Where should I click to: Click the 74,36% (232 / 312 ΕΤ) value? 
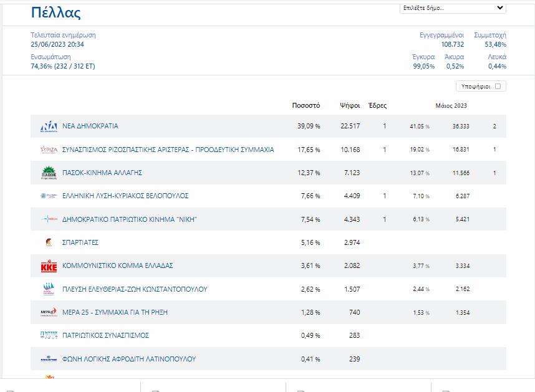coord(63,66)
